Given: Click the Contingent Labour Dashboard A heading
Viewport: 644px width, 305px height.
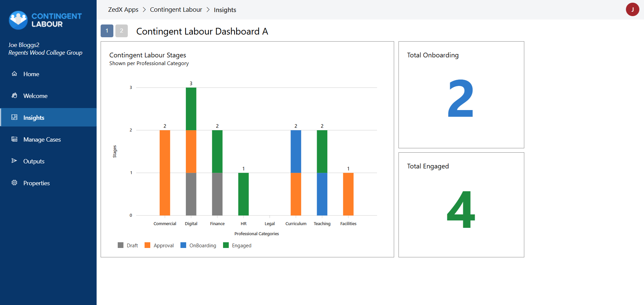Looking at the screenshot, I should point(202,31).
